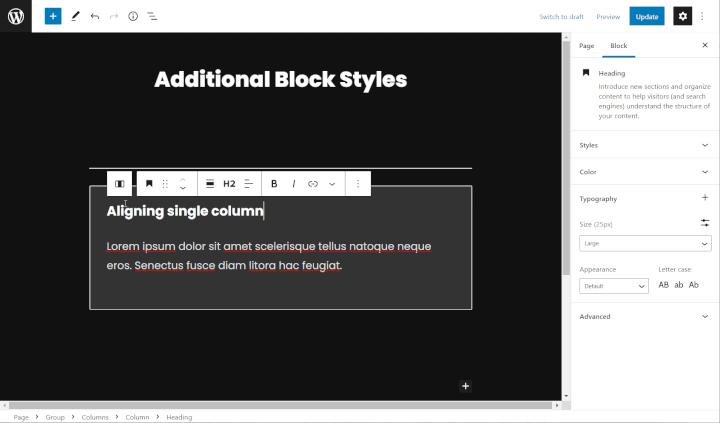This screenshot has height=423, width=720.
Task: Select the Tools pencil icon
Action: click(x=75, y=16)
